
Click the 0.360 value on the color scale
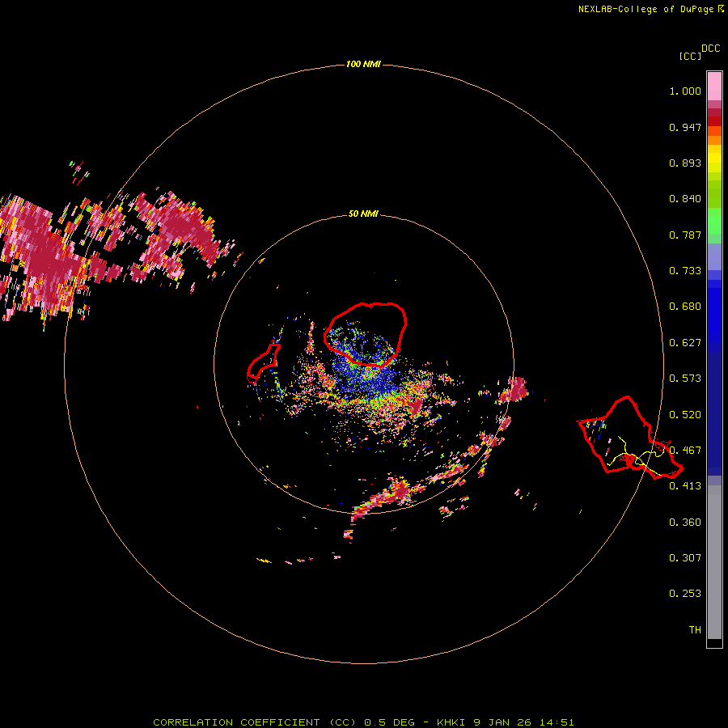tap(685, 523)
